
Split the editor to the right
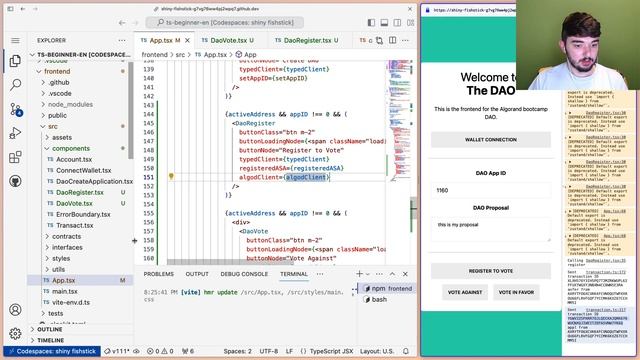click(x=393, y=40)
